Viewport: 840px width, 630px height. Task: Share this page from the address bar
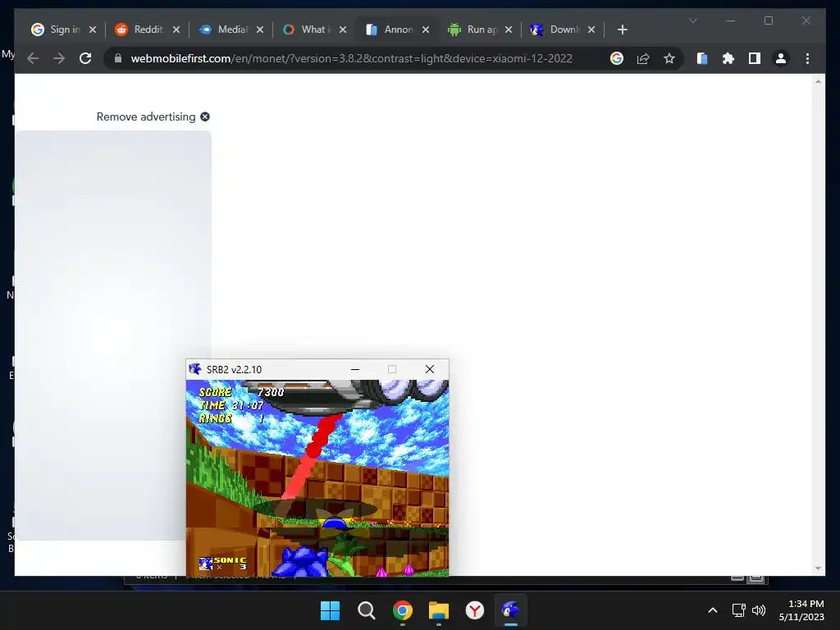point(643,58)
